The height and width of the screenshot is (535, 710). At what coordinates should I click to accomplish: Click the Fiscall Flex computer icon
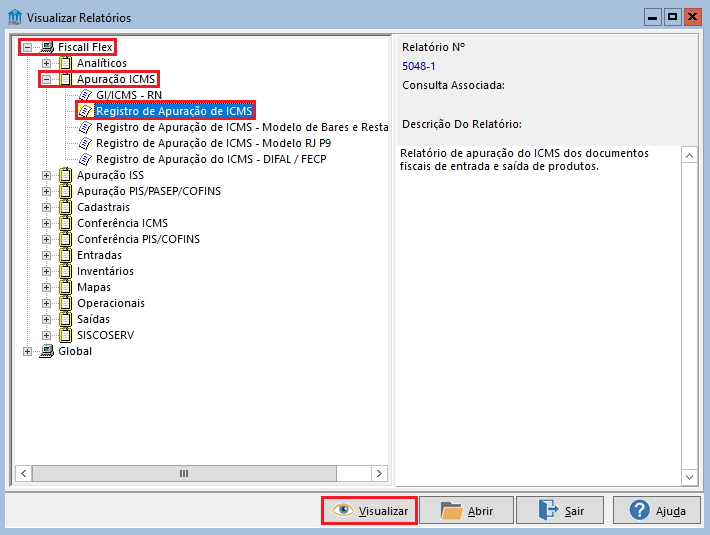pos(47,47)
